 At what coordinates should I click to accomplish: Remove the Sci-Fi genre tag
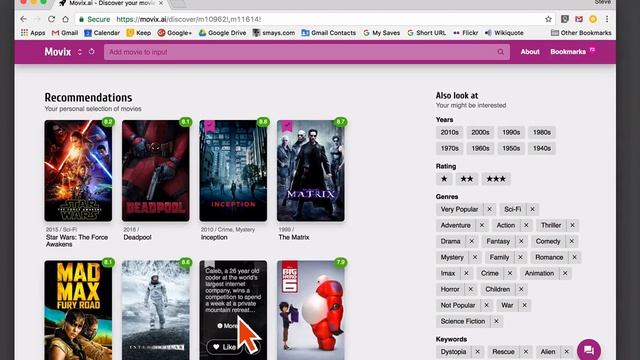click(532, 209)
